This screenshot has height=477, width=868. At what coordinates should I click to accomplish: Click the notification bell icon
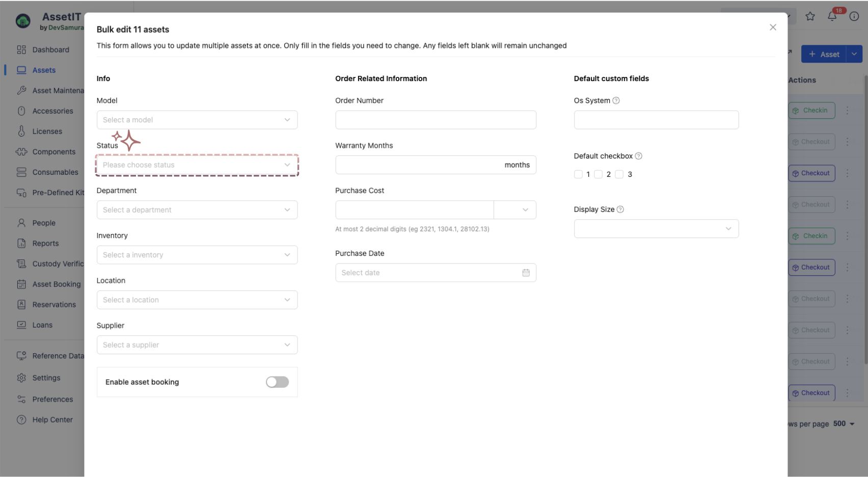point(832,16)
